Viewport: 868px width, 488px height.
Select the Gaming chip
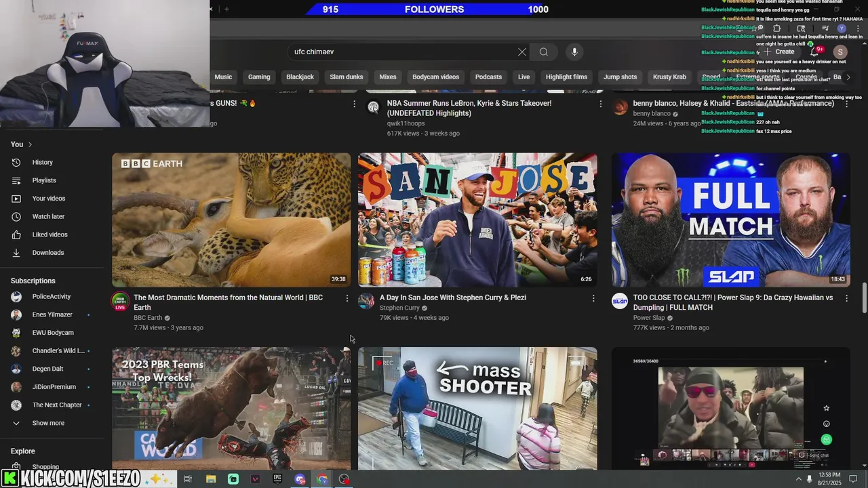(259, 77)
